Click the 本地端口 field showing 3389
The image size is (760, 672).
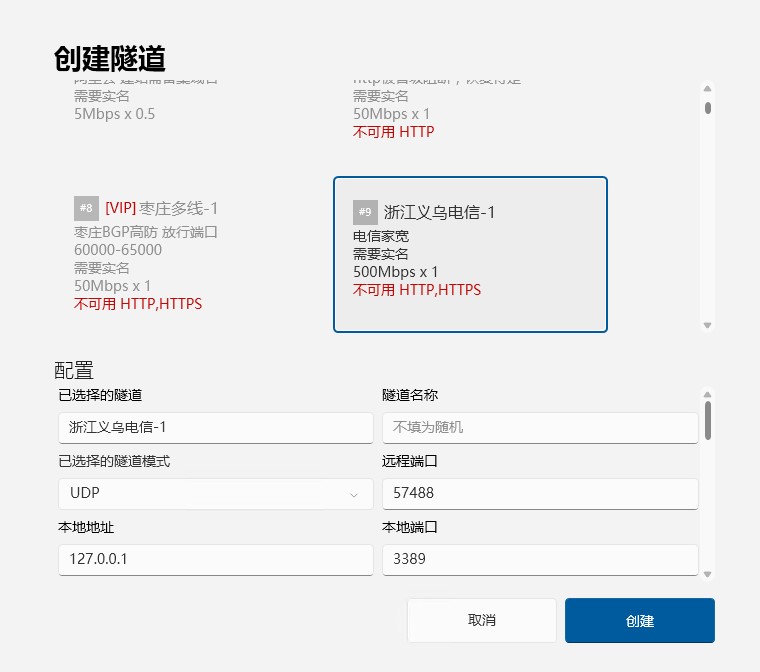(x=540, y=560)
